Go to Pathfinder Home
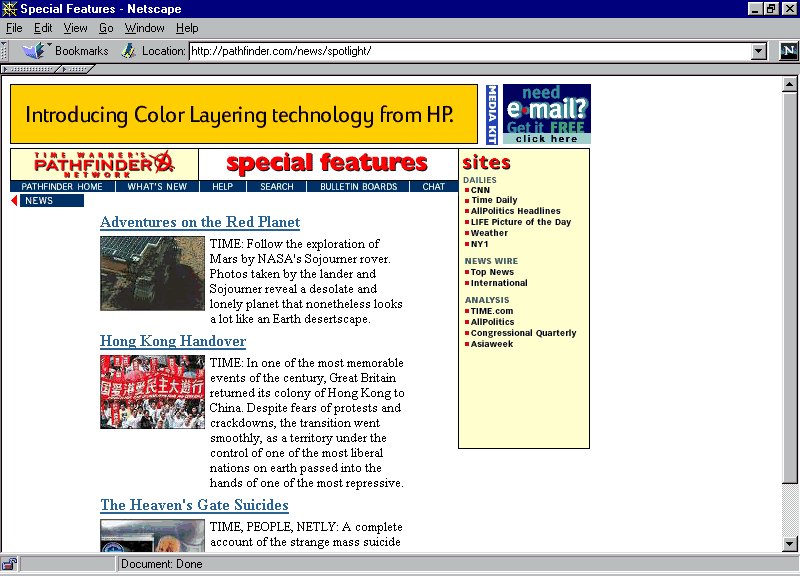Viewport: 800px width, 576px height. coord(62,187)
